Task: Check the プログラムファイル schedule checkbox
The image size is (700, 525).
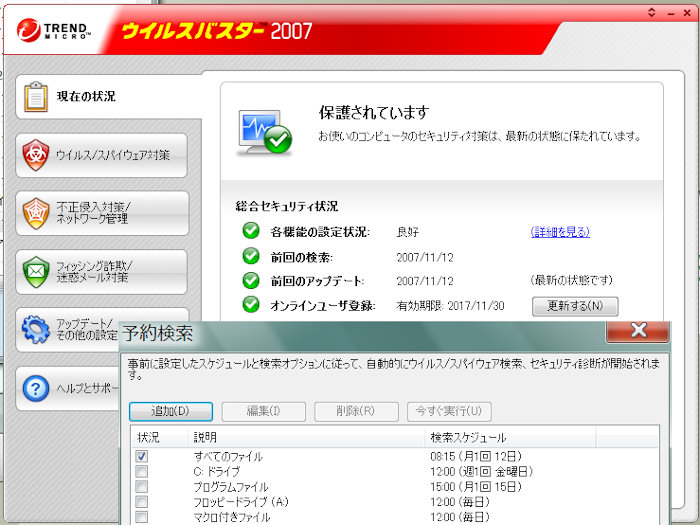Action: (x=142, y=486)
